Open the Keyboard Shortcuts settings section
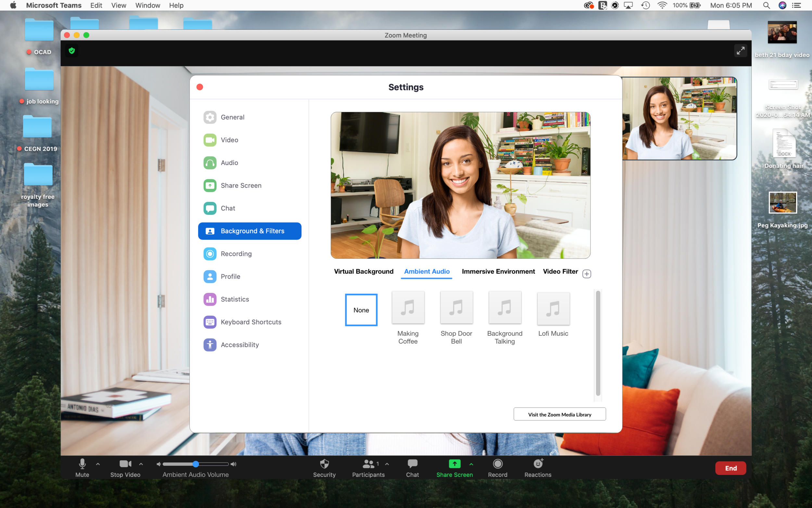Screen dimensions: 812x508 250,322
